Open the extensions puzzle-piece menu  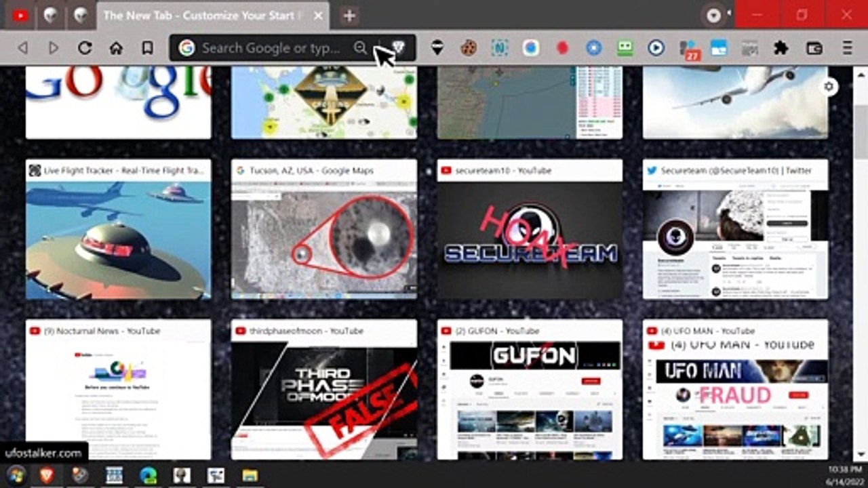[781, 47]
